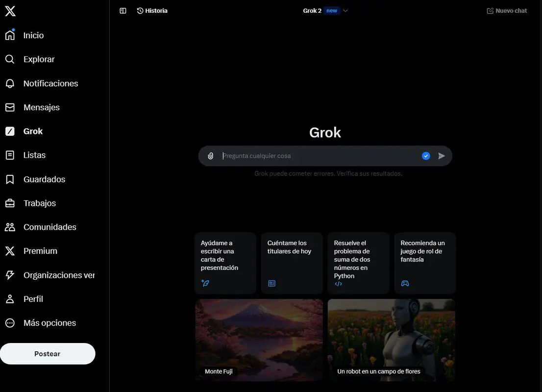Click the Grok slash icon in sidebar
542x392 pixels.
(x=10, y=131)
